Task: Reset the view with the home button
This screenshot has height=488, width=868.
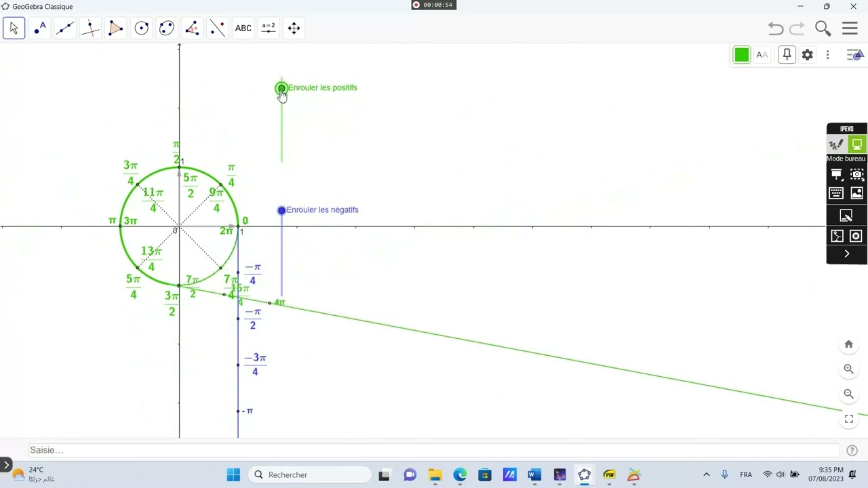Action: 848,344
